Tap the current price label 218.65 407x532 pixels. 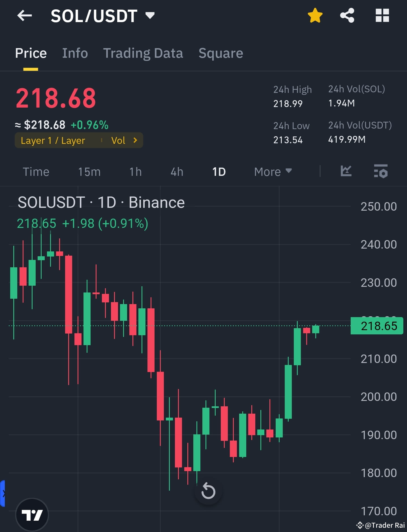tap(377, 326)
